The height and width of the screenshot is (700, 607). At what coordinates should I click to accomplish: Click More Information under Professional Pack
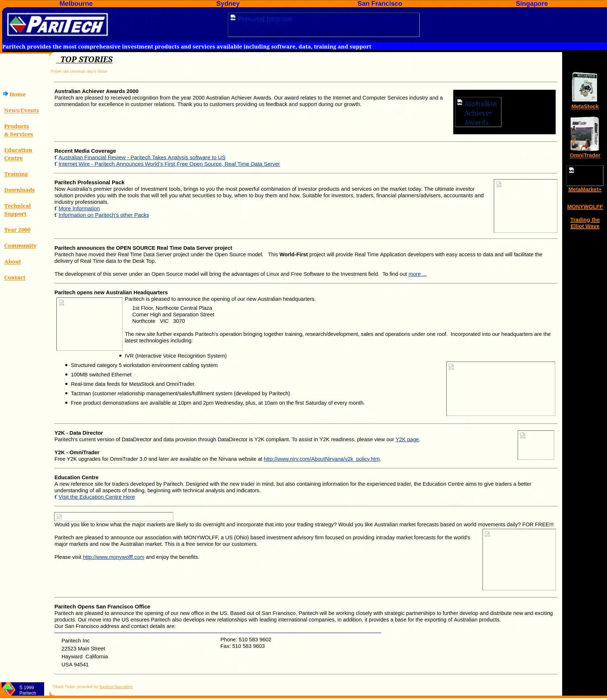click(79, 208)
